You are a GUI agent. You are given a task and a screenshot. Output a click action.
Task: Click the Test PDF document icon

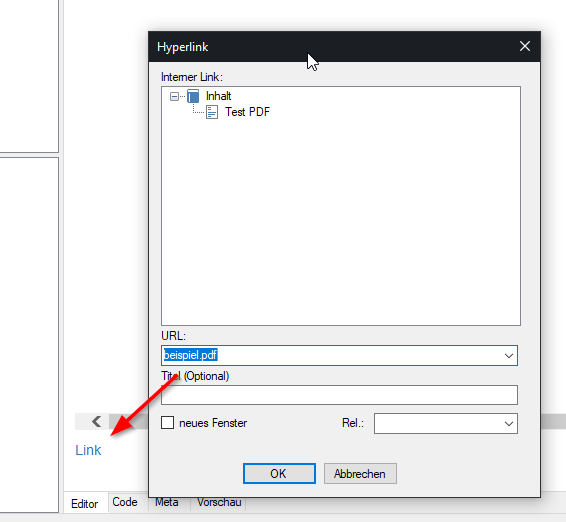click(212, 112)
